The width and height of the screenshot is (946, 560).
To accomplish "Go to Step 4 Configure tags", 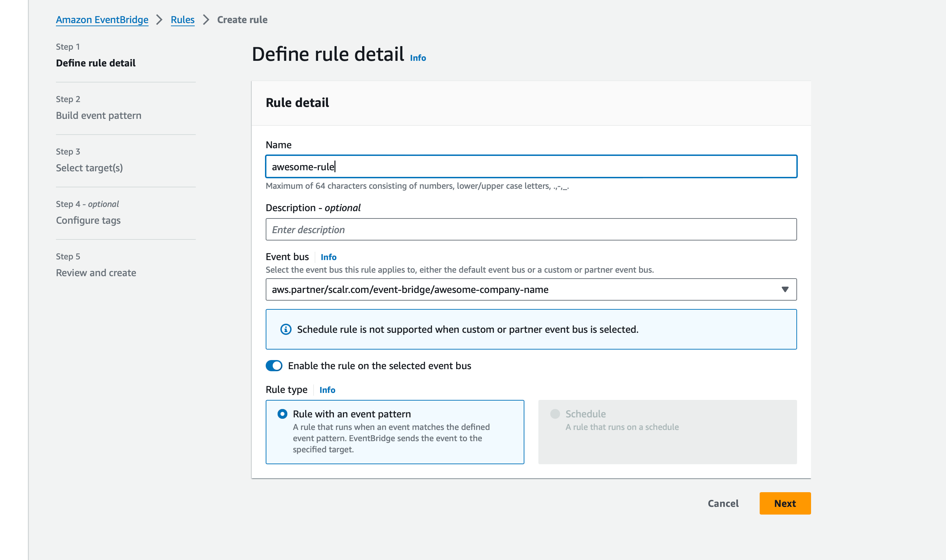I will 88,220.
